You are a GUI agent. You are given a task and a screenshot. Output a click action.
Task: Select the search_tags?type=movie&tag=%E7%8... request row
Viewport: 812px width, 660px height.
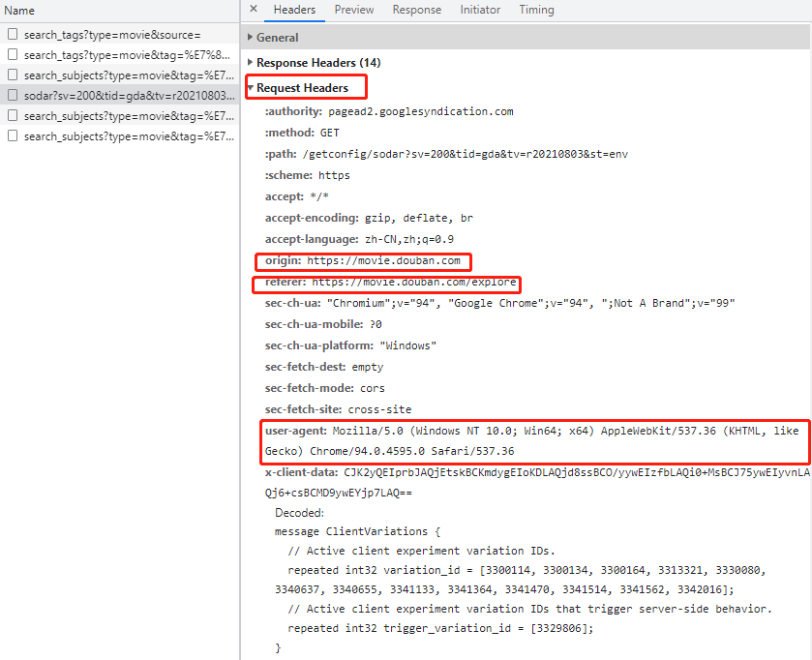120,55
